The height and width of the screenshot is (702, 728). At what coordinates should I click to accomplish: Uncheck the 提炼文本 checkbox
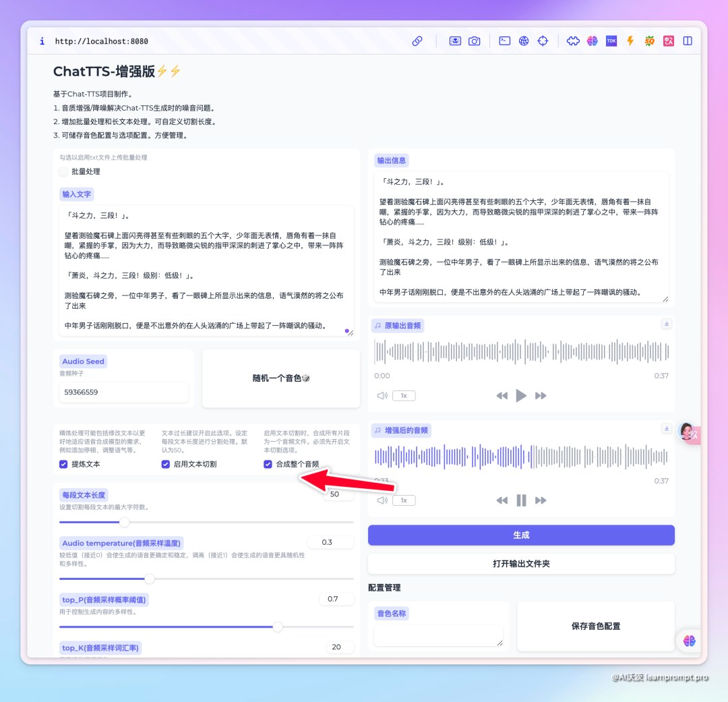click(63, 464)
